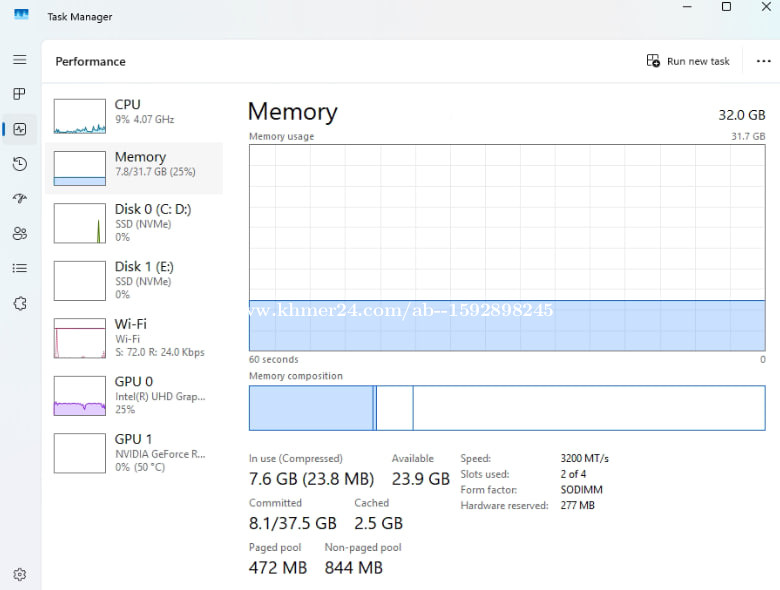Go to the Processes page icon
Viewport: 780px width, 590px height.
tap(19, 94)
